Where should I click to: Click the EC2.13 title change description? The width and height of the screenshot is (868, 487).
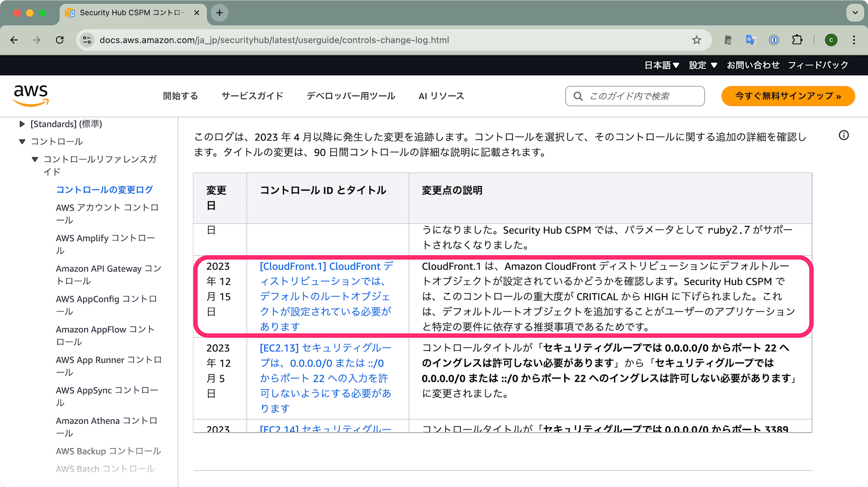pyautogui.click(x=609, y=371)
